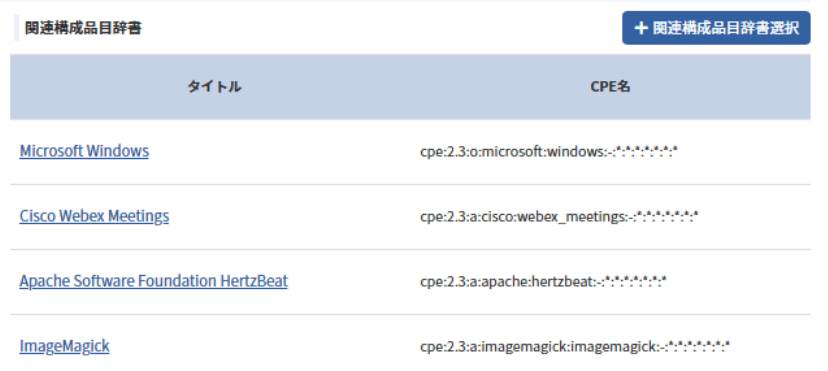This screenshot has width=828, height=371.
Task: Click the plus icon on the selection button
Action: tap(641, 28)
